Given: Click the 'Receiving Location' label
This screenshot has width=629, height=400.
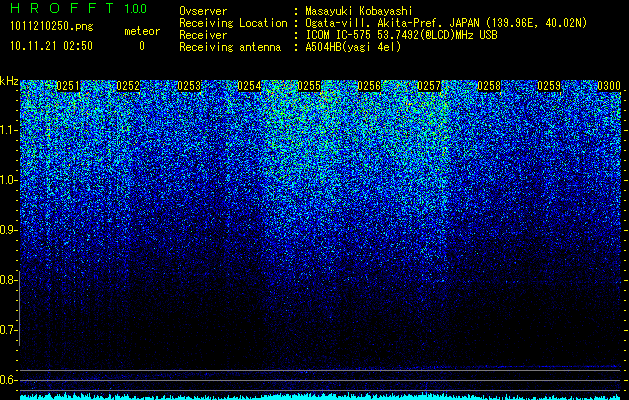Looking at the screenshot, I should [233, 23].
